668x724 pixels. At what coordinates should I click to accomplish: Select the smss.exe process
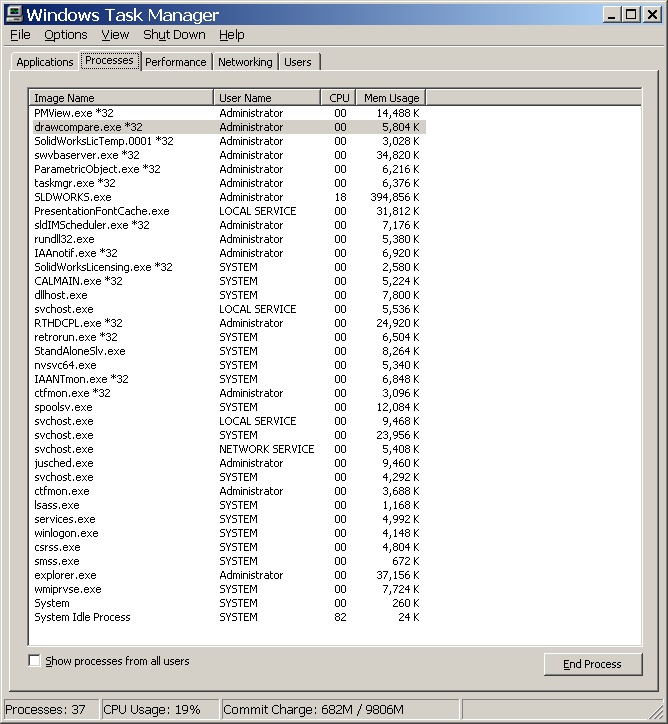tap(229, 561)
